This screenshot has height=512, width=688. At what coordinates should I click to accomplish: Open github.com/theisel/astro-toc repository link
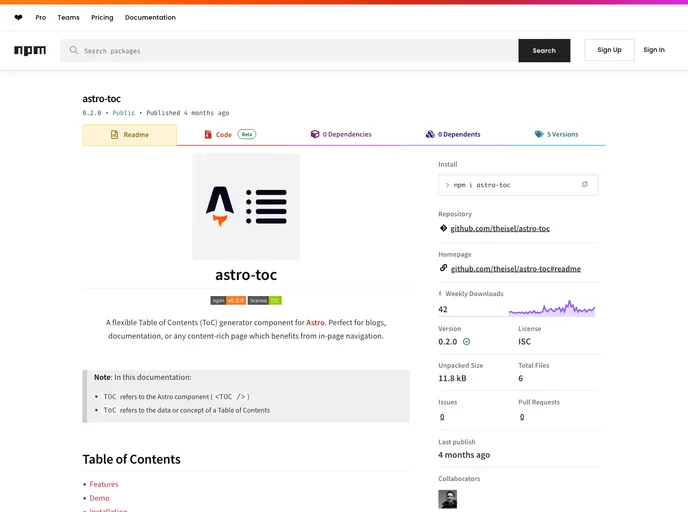click(500, 229)
